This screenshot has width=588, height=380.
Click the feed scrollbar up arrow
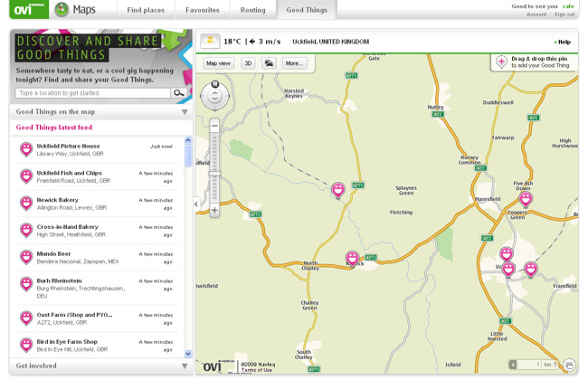(x=188, y=140)
